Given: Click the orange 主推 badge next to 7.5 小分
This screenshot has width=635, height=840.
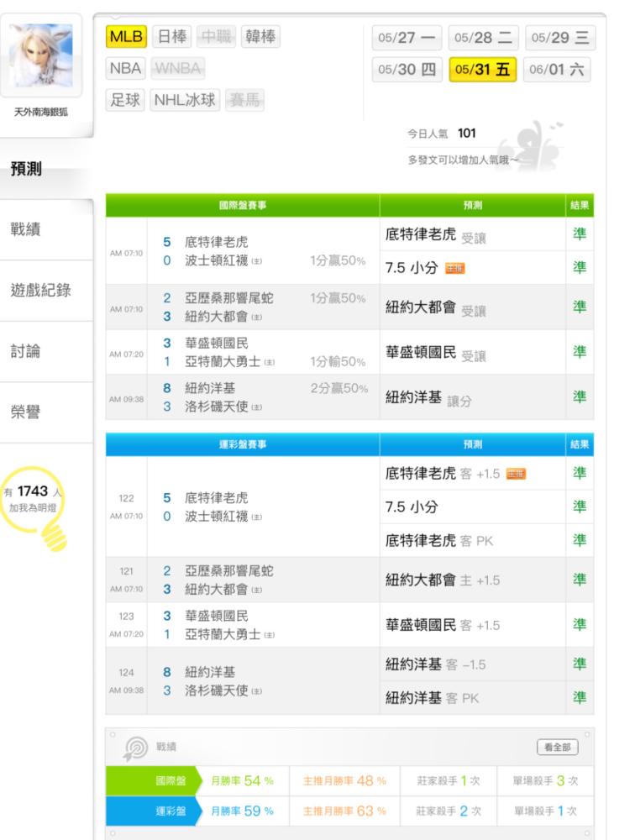Looking at the screenshot, I should point(455,268).
